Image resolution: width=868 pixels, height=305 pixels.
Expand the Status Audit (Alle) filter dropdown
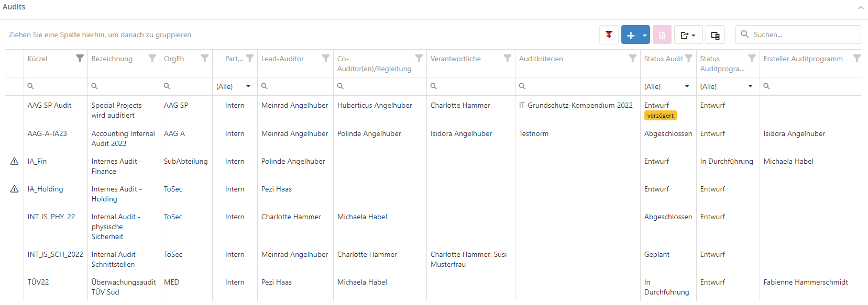[687, 86]
